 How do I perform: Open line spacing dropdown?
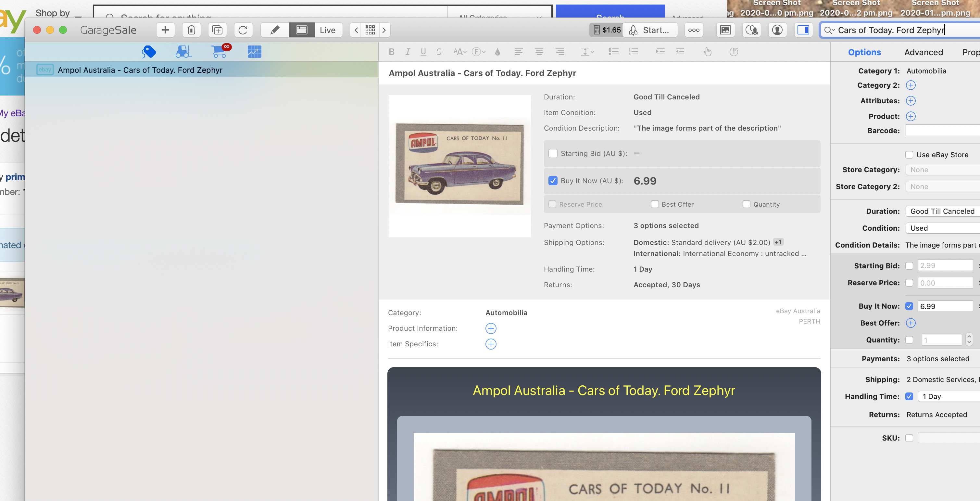tap(587, 52)
